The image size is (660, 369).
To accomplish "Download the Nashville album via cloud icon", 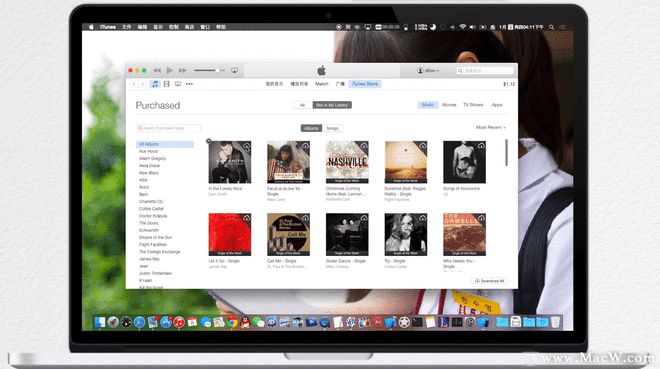I will tap(364, 146).
